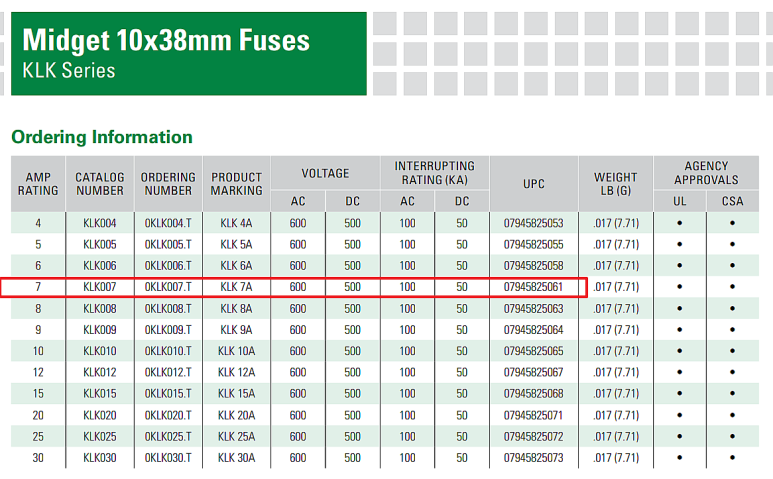The image size is (773, 479).
Task: Click UPC '07945825061'
Action: click(533, 287)
